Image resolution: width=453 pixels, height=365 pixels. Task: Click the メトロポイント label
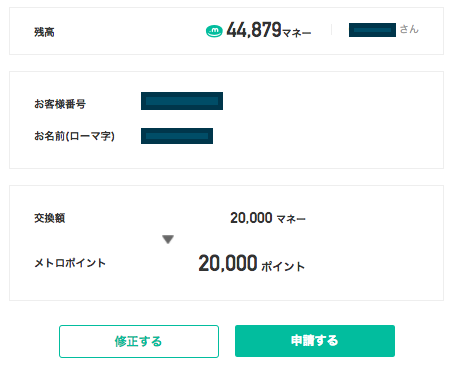[70, 263]
